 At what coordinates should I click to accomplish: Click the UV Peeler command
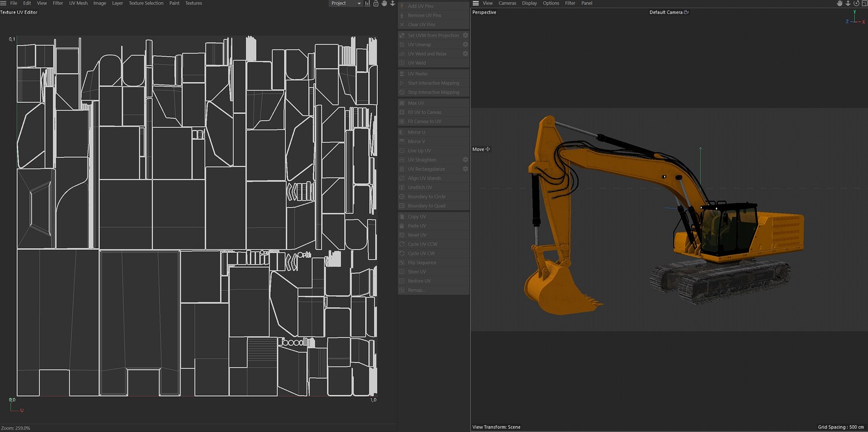click(418, 74)
